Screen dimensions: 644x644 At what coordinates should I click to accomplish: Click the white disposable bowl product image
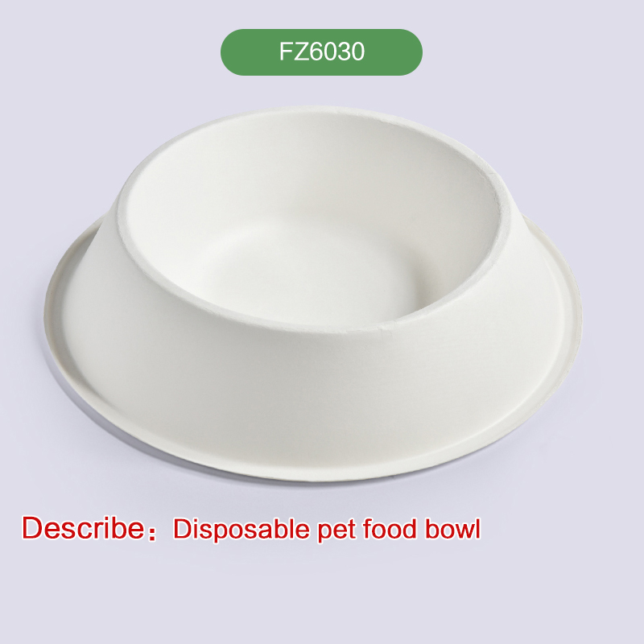point(313,294)
